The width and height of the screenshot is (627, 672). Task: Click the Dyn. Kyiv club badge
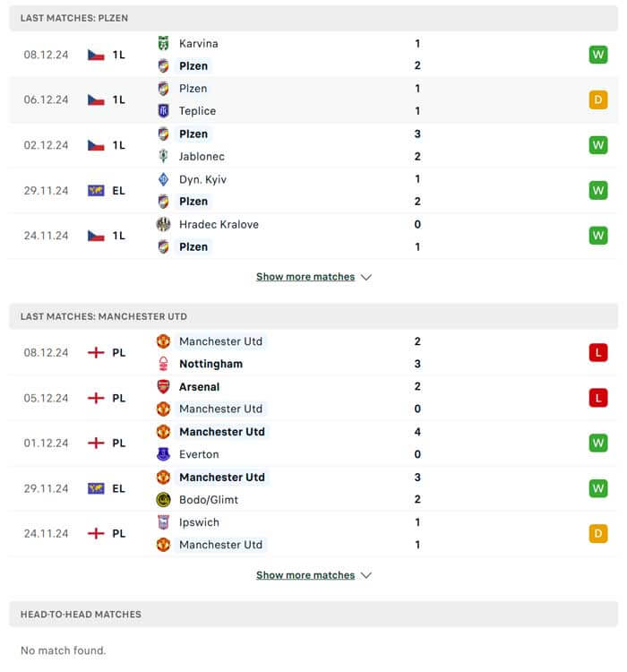[x=163, y=179]
